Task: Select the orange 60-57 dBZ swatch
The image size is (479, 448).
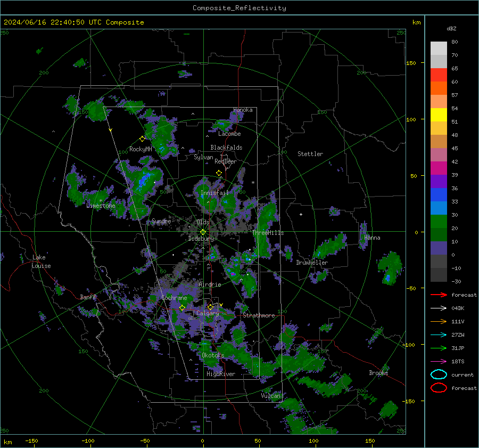Action: pyautogui.click(x=439, y=88)
